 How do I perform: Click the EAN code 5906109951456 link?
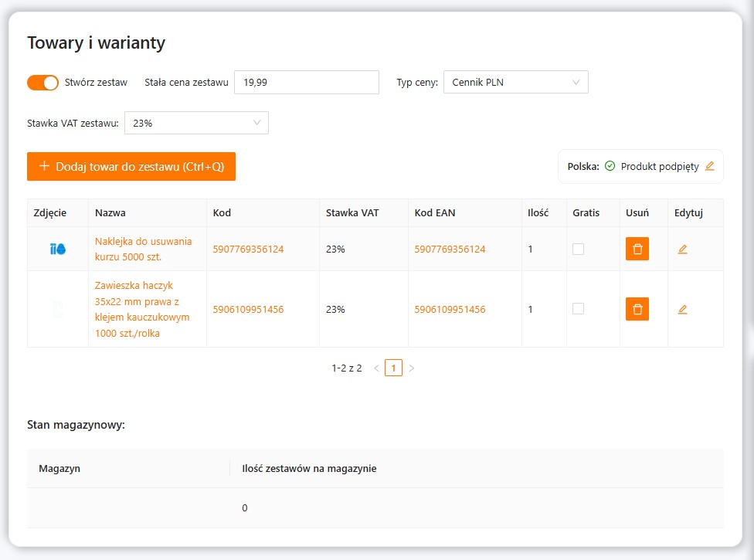(450, 309)
